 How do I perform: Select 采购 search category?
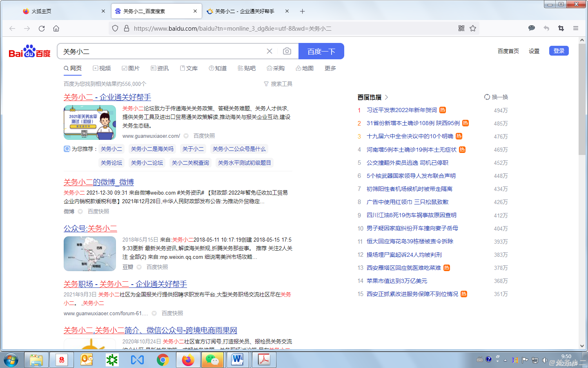pyautogui.click(x=276, y=68)
